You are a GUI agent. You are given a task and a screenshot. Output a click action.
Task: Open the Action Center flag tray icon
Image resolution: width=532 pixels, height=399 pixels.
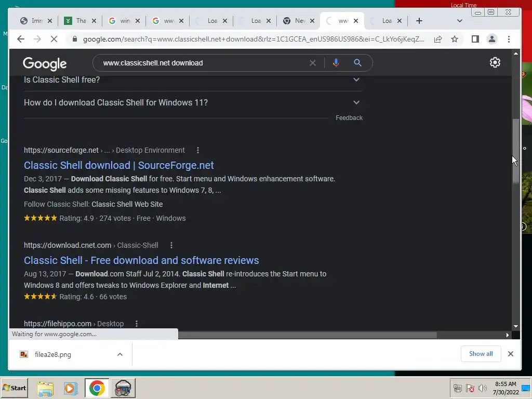coord(470,388)
